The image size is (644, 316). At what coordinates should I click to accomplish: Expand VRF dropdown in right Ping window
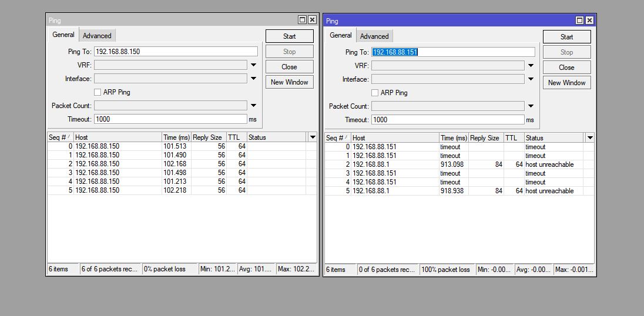tap(531, 66)
